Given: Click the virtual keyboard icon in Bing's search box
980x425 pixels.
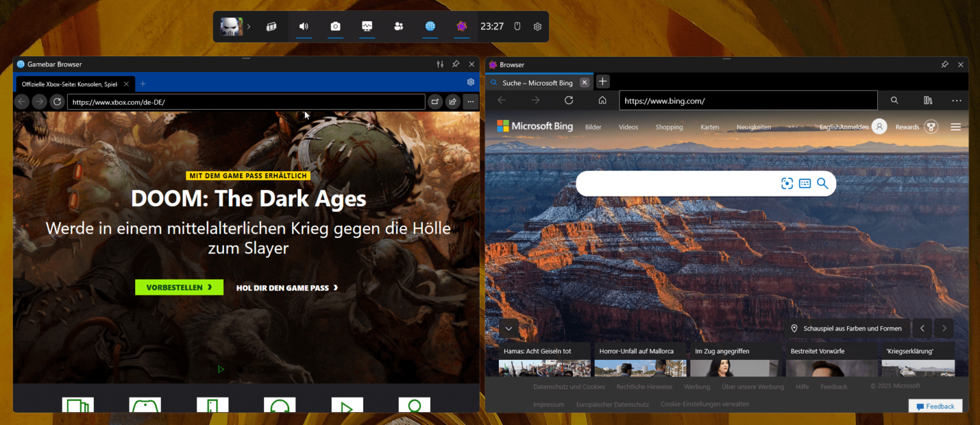Looking at the screenshot, I should point(805,183).
